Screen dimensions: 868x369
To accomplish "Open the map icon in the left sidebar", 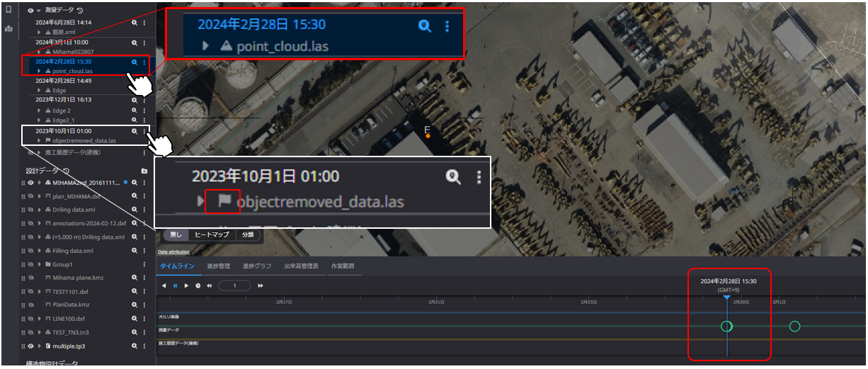I will pyautogui.click(x=8, y=29).
